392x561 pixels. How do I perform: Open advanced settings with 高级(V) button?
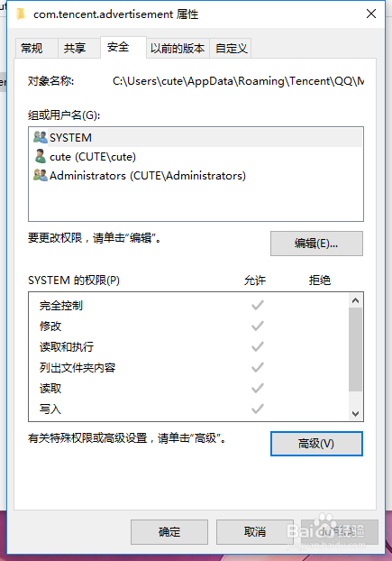click(x=316, y=444)
